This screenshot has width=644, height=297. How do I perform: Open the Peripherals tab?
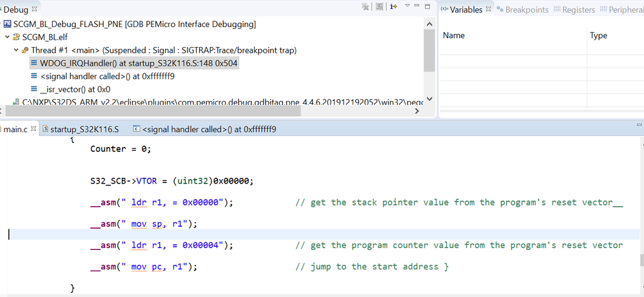627,10
